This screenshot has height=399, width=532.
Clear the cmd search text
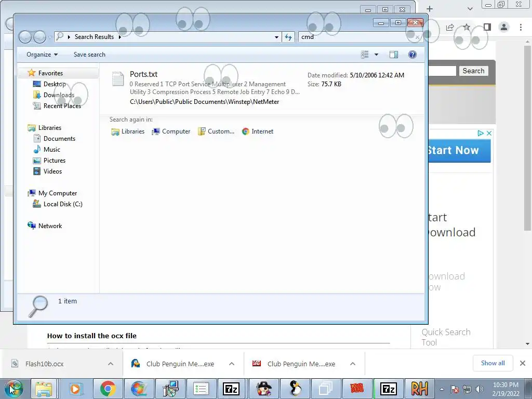tap(418, 37)
